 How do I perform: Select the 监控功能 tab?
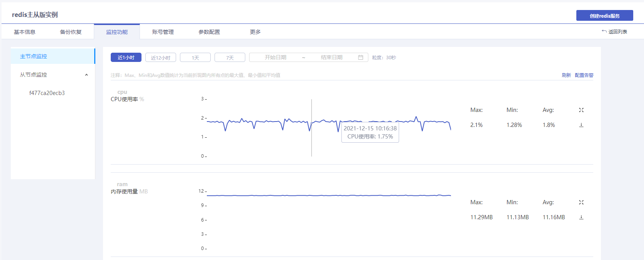pos(117,32)
